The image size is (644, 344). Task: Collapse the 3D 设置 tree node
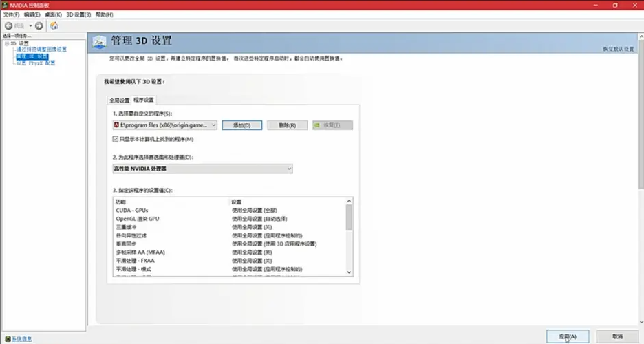pyautogui.click(x=7, y=43)
